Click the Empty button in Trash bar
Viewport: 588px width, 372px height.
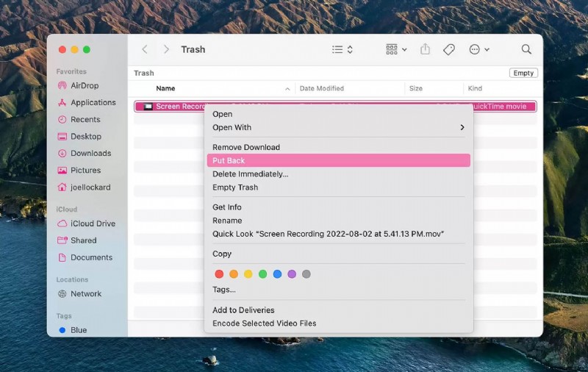click(x=523, y=73)
